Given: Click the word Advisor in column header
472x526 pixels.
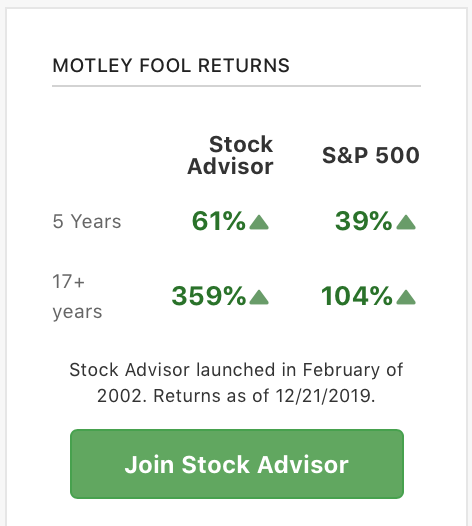Looking at the screenshot, I should coord(230,166).
